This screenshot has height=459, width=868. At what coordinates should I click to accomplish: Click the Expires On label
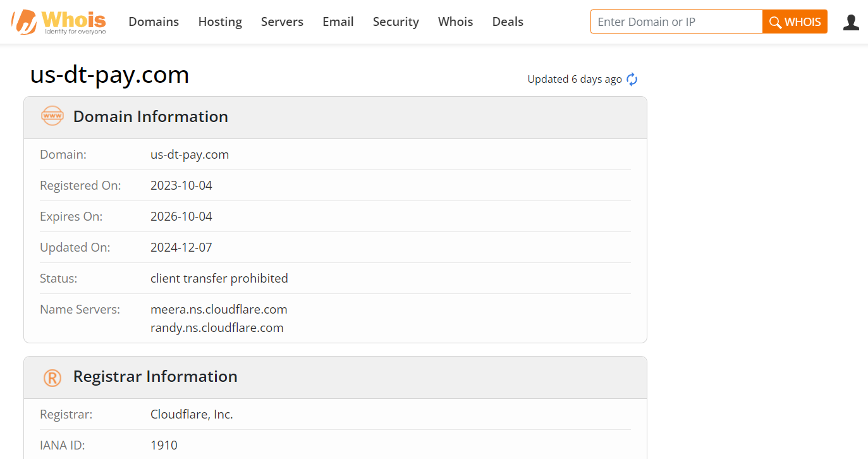click(x=71, y=216)
